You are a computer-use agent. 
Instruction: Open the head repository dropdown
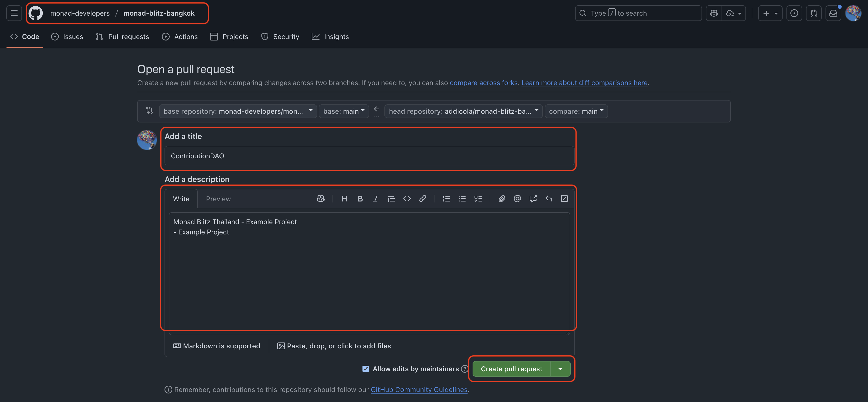pos(463,111)
